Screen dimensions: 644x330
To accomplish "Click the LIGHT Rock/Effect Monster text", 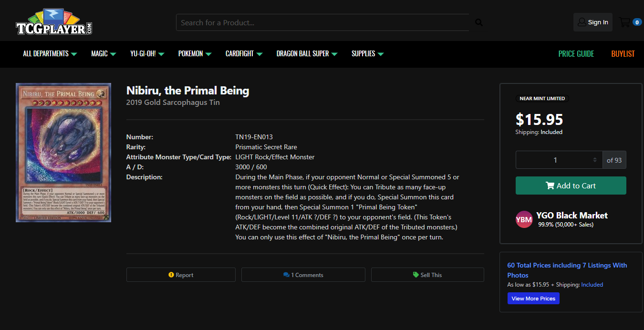I will [275, 157].
